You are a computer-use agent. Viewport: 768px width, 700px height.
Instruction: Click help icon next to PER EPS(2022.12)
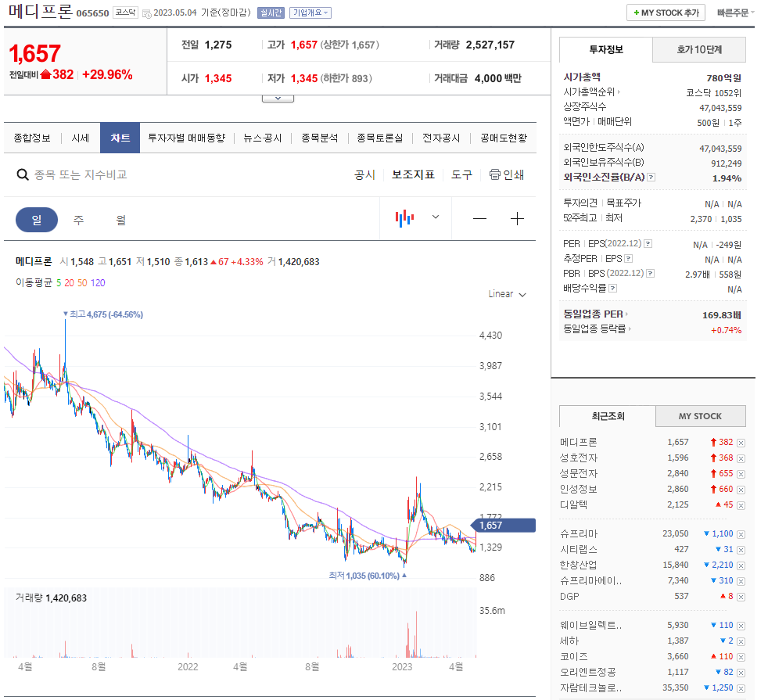(x=648, y=243)
